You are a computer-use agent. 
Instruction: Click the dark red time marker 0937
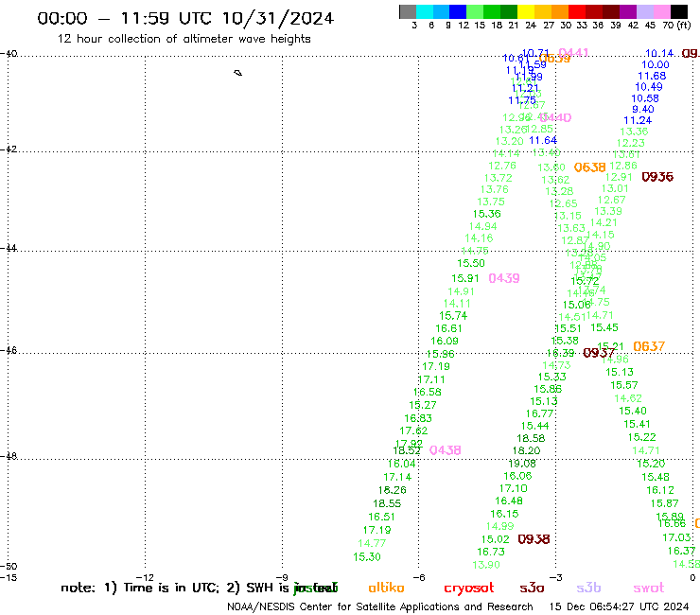[x=599, y=353]
